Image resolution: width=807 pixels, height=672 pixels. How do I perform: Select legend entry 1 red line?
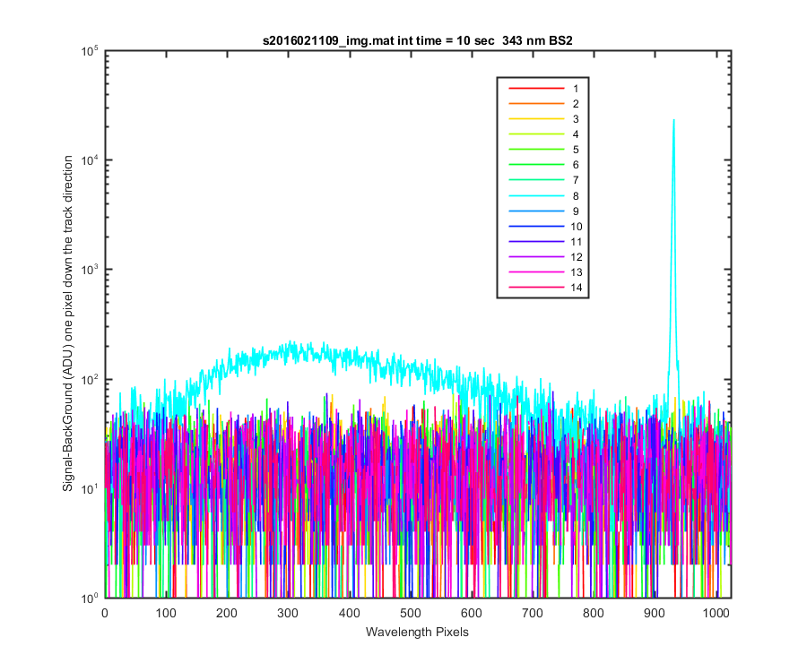tap(536, 89)
